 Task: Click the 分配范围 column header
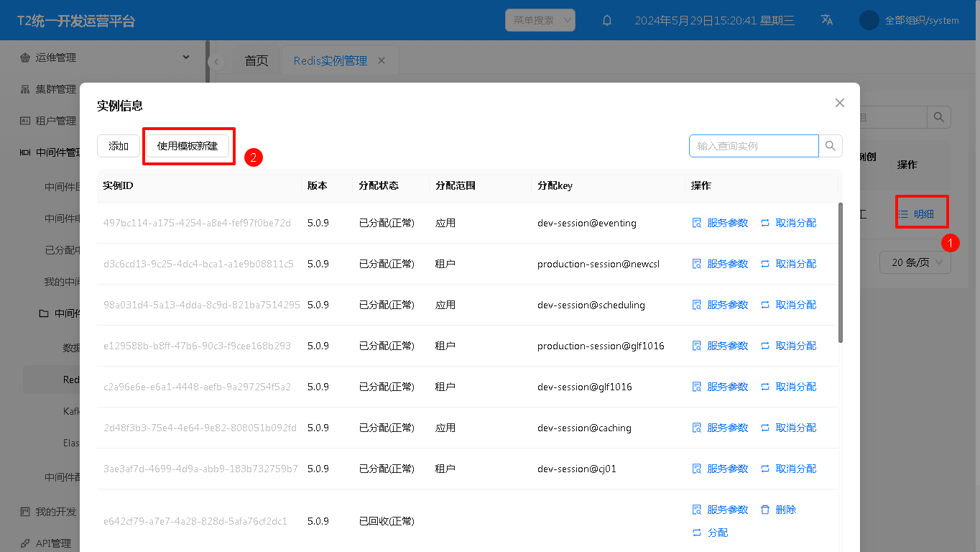click(456, 185)
